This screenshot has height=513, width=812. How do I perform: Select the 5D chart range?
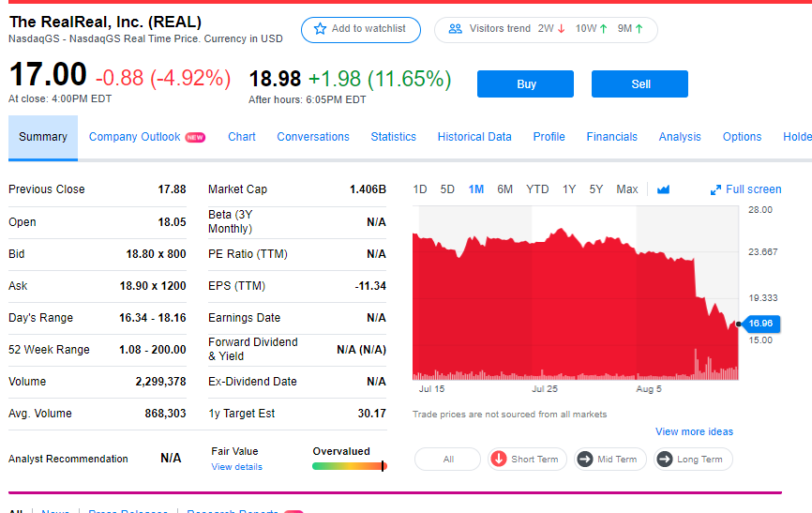click(x=447, y=189)
